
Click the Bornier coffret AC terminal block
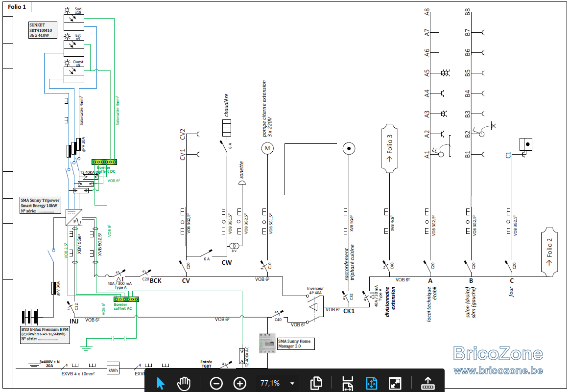(126, 299)
